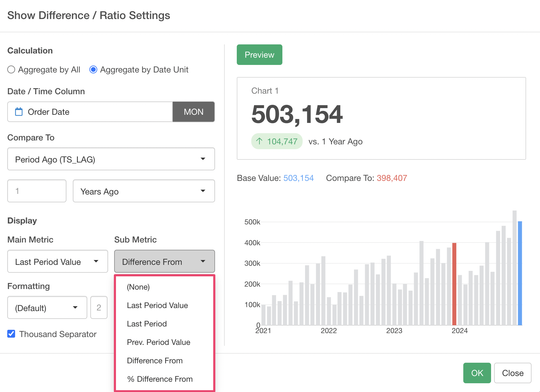This screenshot has height=392, width=540.
Task: Collapse the Sub Metric Difference From dropdown
Action: [x=164, y=262]
